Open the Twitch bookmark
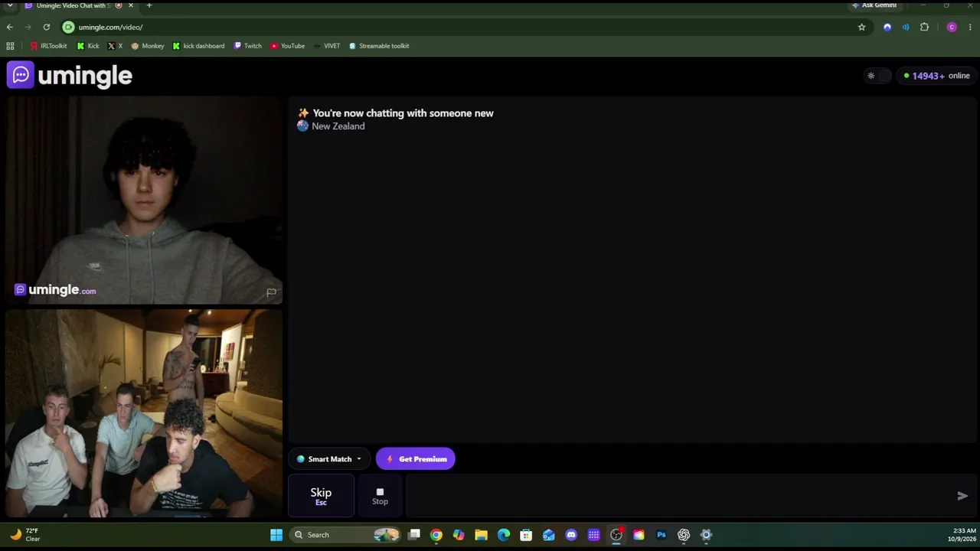Viewport: 980px width, 551px height. (248, 46)
